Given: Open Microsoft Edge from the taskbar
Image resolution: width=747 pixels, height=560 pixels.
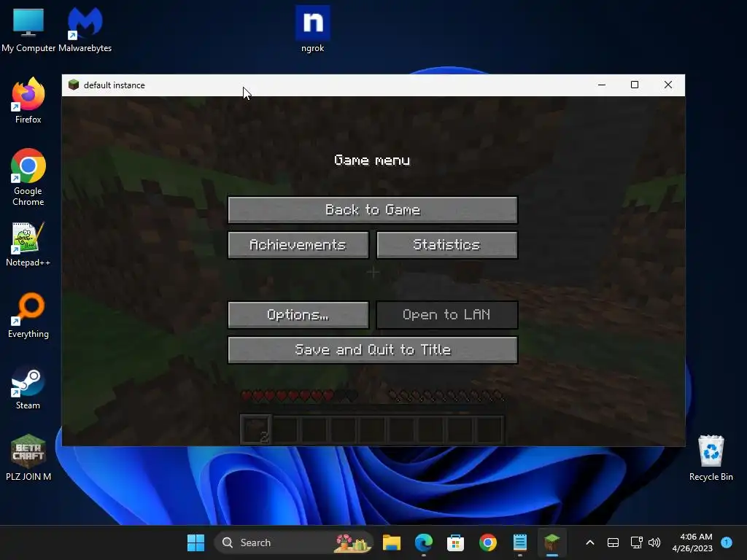Looking at the screenshot, I should pyautogui.click(x=424, y=542).
